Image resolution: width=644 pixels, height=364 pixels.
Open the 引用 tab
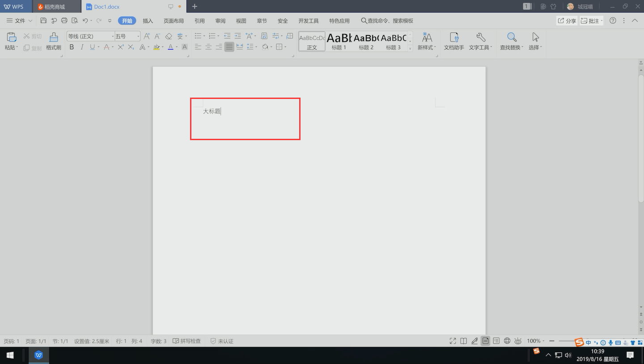[199, 21]
